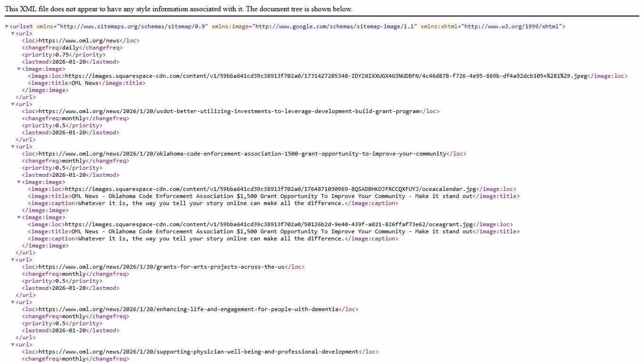Select the grants-for-arts-projects loc URL
This screenshot has height=362, width=644.
tap(163, 267)
